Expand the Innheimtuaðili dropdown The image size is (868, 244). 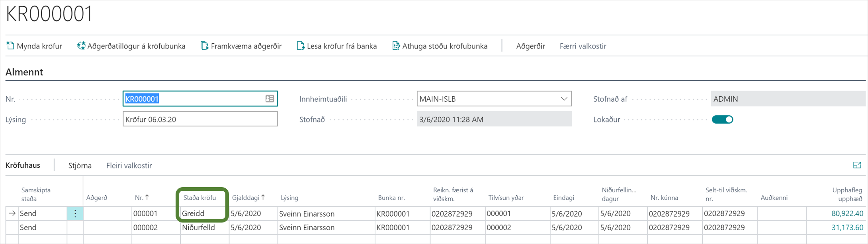point(564,99)
